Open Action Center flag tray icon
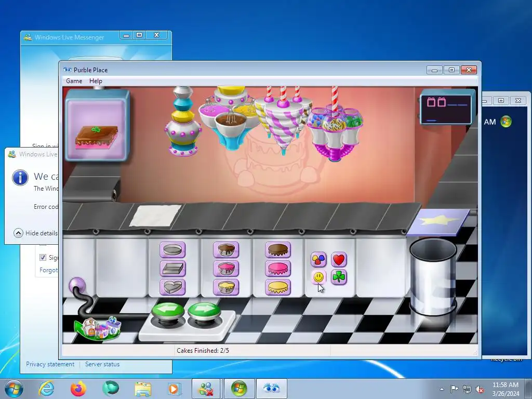Viewport: 532px width, 399px height. tap(454, 389)
